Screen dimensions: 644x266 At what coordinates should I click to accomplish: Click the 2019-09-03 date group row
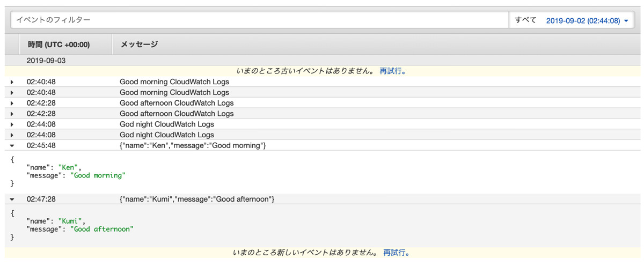[323, 61]
